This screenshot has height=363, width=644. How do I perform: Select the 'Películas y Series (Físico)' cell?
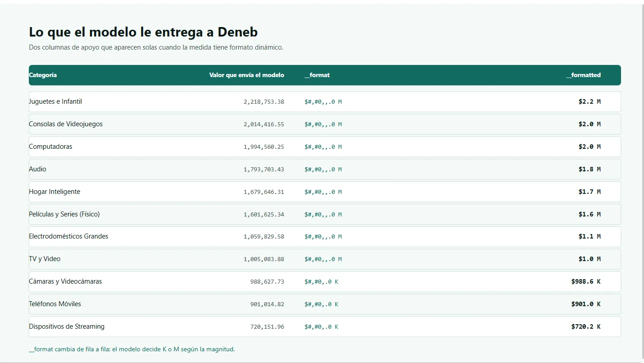coord(64,214)
